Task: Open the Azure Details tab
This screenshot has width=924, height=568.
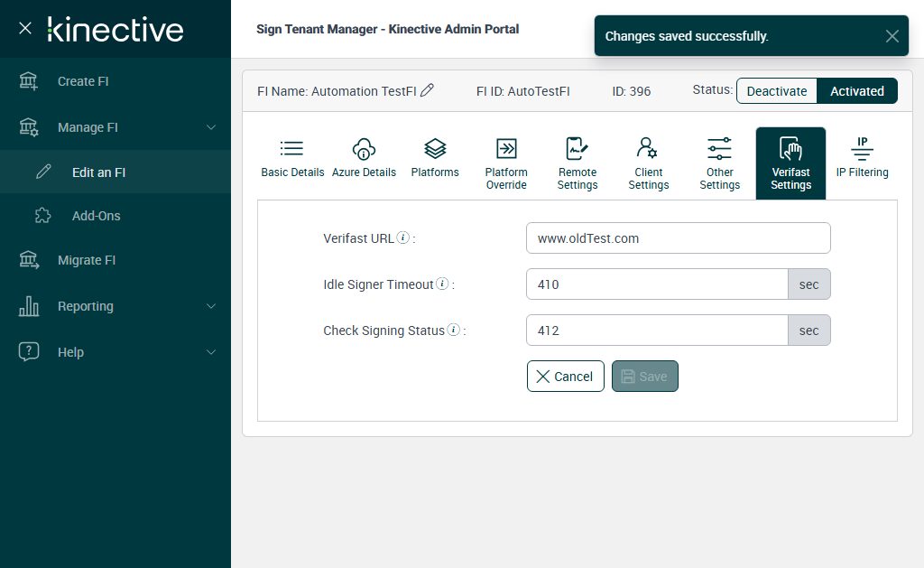Action: tap(364, 159)
